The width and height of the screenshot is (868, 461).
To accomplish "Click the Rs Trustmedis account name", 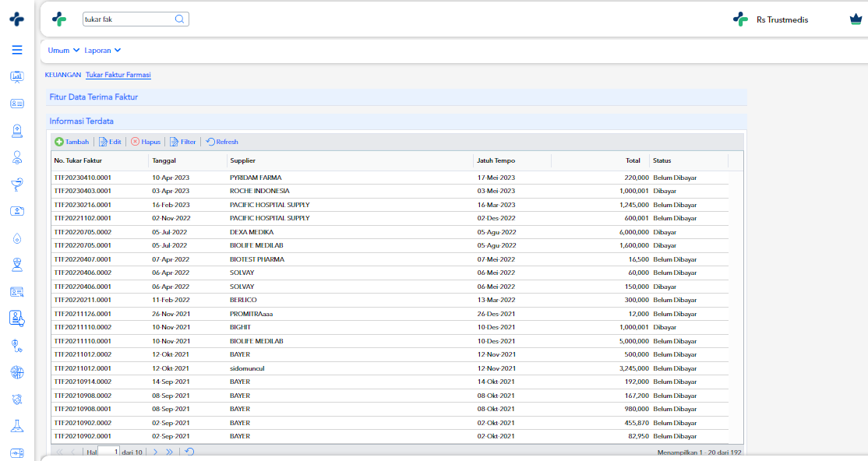I will pyautogui.click(x=782, y=19).
